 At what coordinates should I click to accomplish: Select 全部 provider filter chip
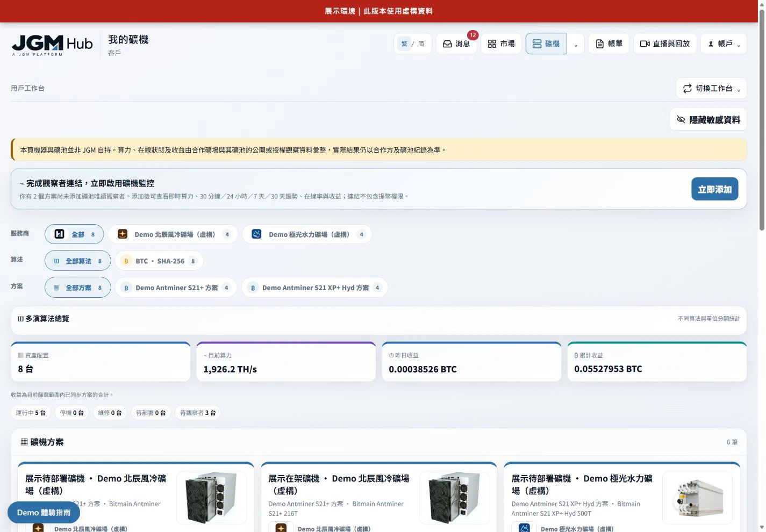[74, 234]
